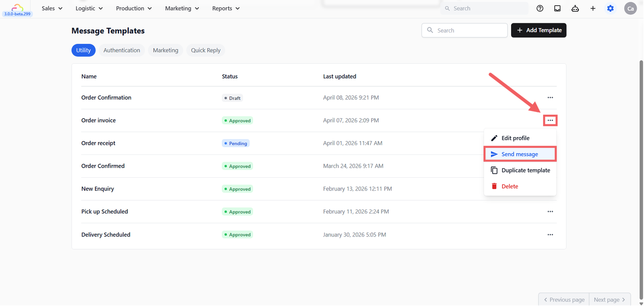The height and width of the screenshot is (306, 644).
Task: Go to Next page
Action: click(609, 300)
